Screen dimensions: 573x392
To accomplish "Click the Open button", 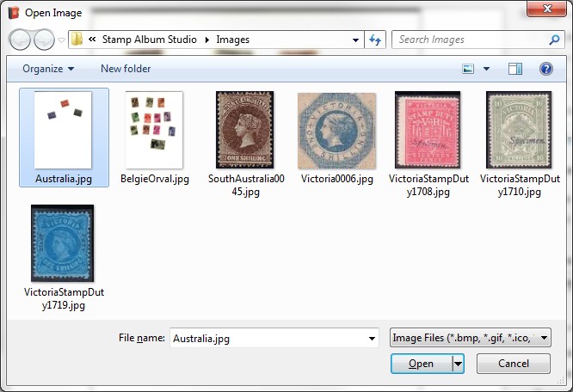I will [x=422, y=364].
